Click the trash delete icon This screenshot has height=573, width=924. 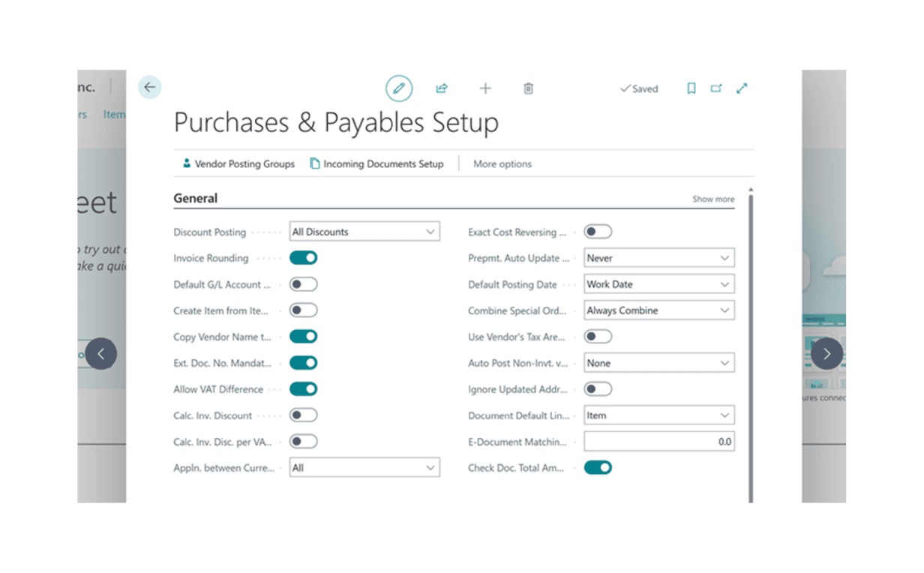click(528, 88)
